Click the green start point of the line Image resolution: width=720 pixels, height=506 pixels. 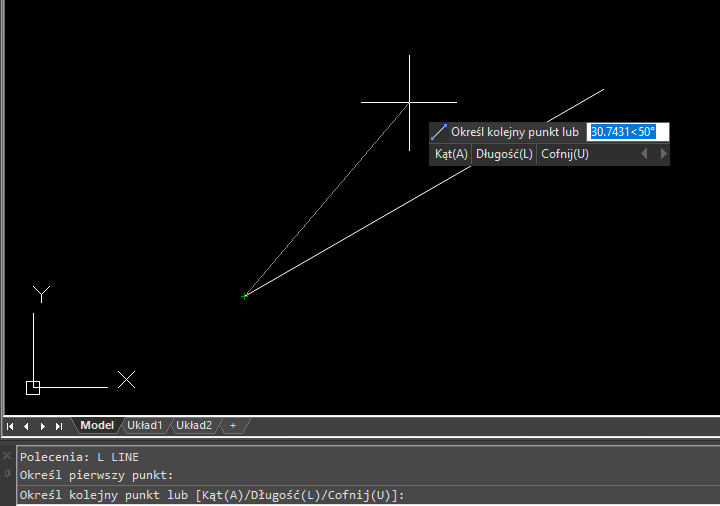[244, 296]
